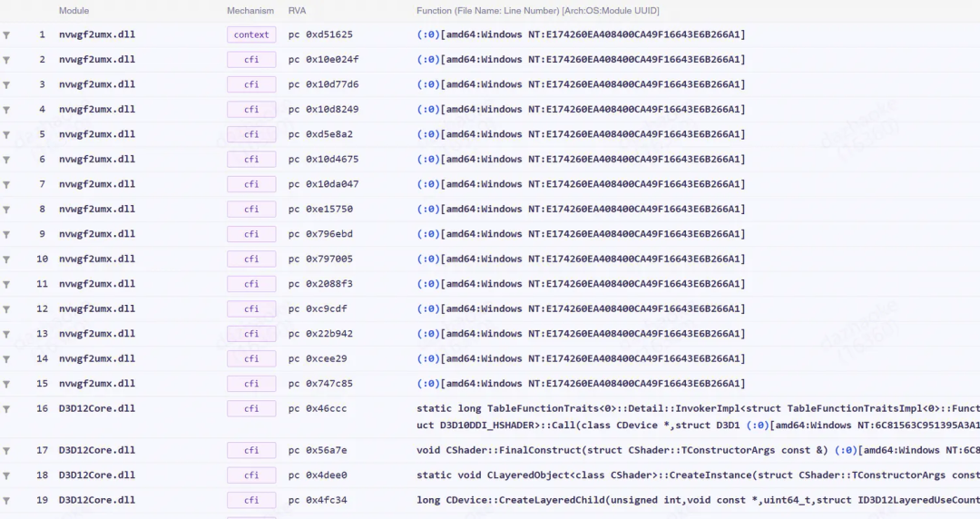Viewport: 980px width, 519px height.
Task: Click the filter icon for frame 11
Action: (x=6, y=285)
